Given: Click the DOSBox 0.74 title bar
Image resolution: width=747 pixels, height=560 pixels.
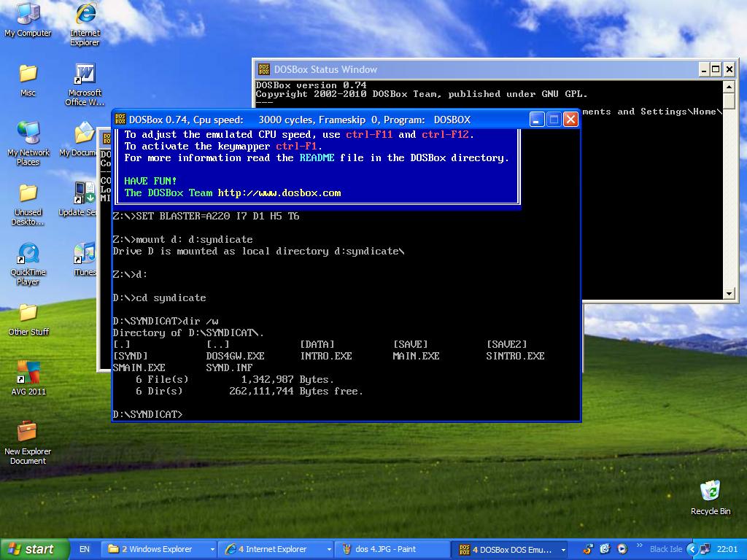Looking at the screenshot, I should 347,119.
